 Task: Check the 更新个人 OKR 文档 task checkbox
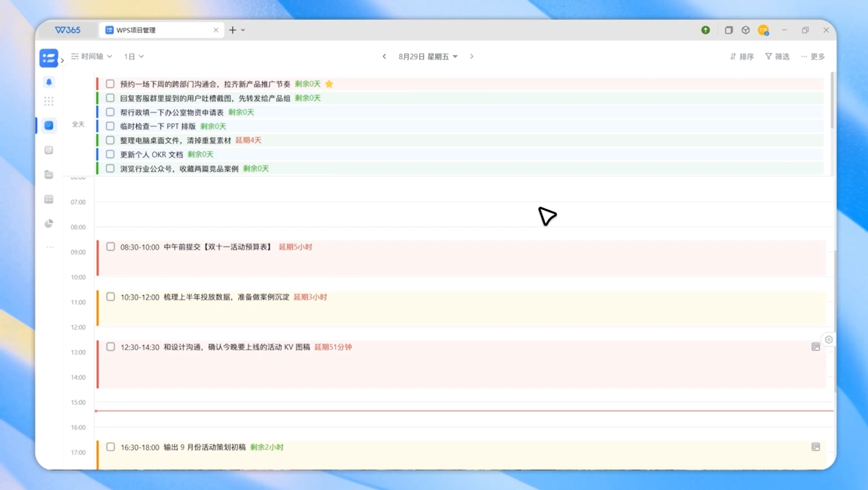pos(110,154)
